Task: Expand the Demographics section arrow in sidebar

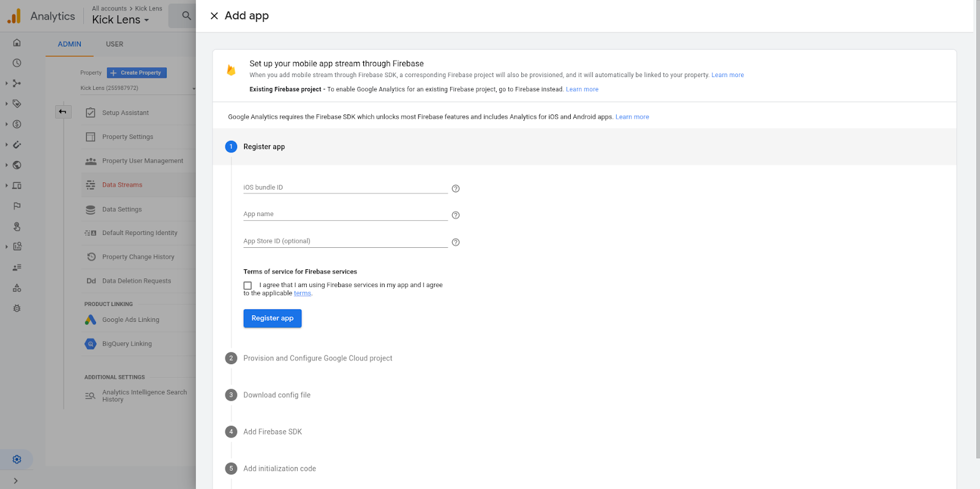Action: pos(7,165)
